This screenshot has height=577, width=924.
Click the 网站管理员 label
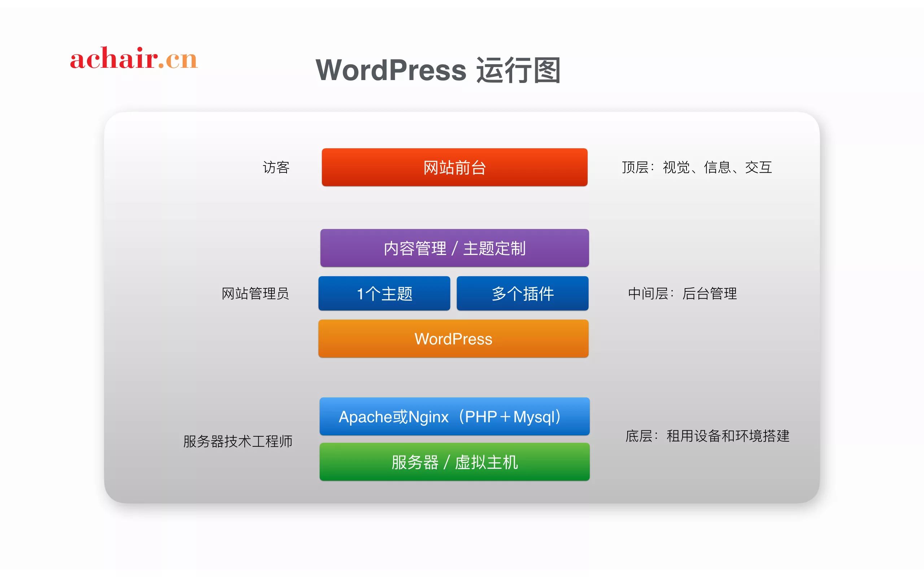(x=255, y=294)
